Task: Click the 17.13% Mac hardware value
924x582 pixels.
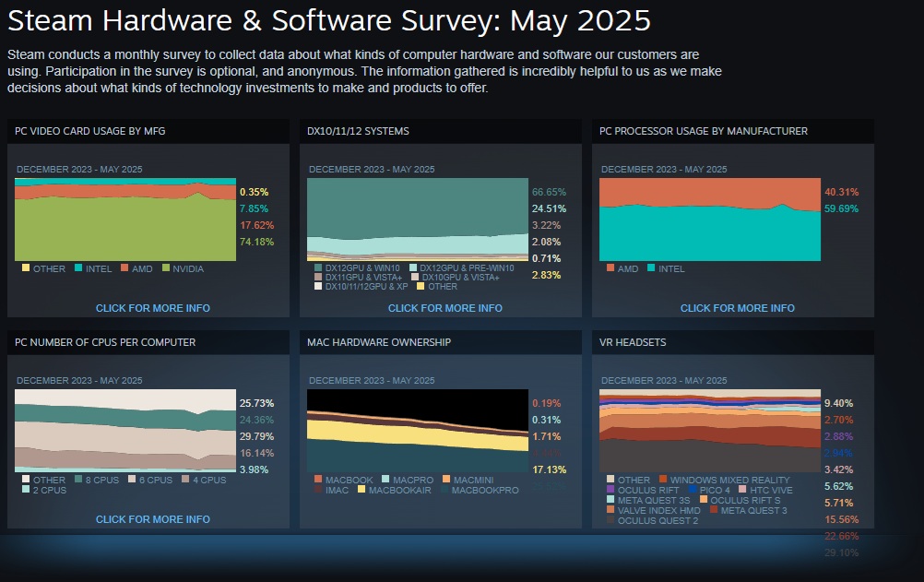Action: tap(549, 469)
